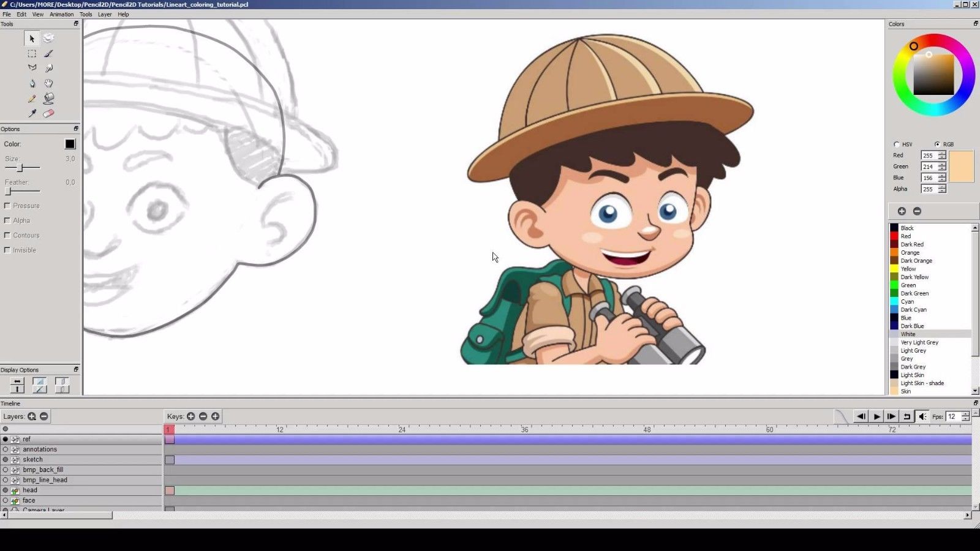This screenshot has width=980, height=551.
Task: Select the Polyline tool
Action: [32, 67]
